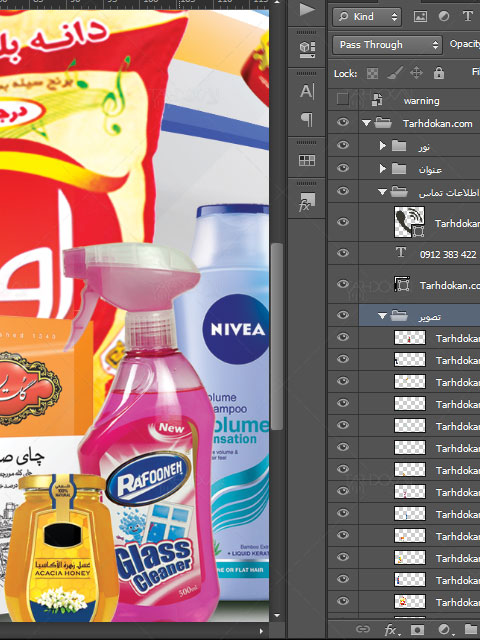Collapse the اطلاعات تماس group
This screenshot has height=640, width=480.
[x=382, y=192]
